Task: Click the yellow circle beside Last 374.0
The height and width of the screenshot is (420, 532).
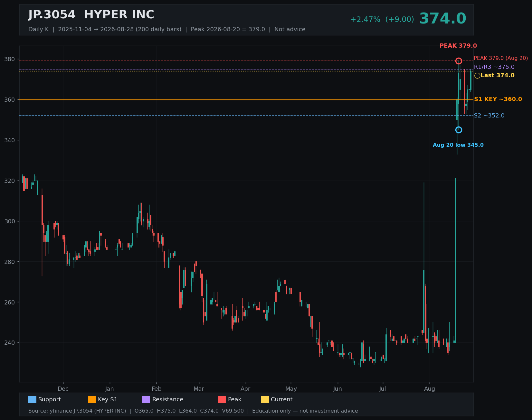Action: tap(477, 76)
